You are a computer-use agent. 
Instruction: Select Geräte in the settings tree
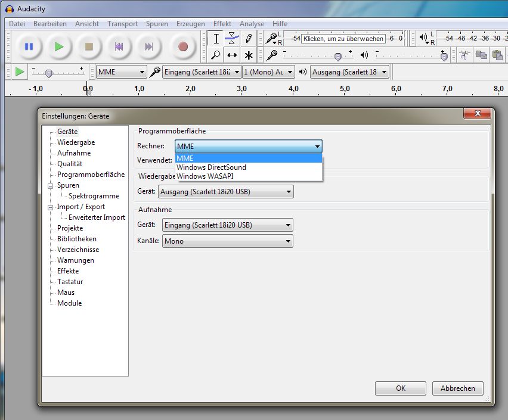(67, 132)
